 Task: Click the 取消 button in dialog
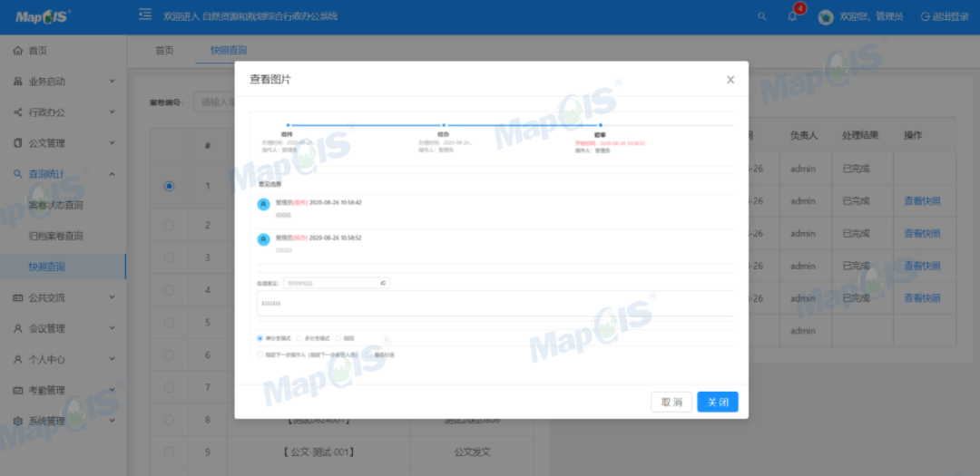coord(671,402)
